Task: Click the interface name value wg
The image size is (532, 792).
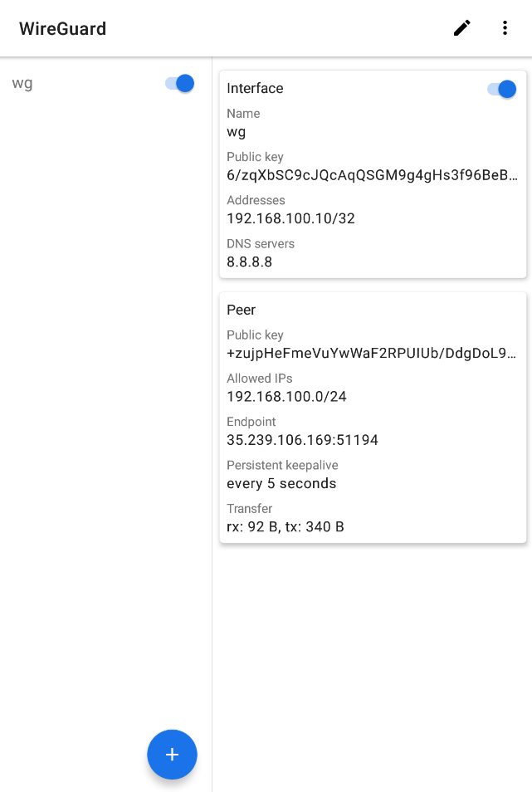Action: coord(236,132)
